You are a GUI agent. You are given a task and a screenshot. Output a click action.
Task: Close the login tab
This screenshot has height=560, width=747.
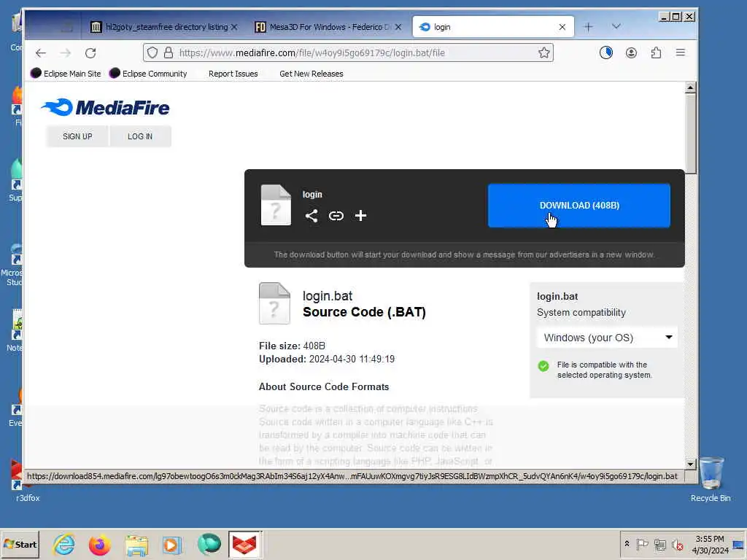point(562,27)
